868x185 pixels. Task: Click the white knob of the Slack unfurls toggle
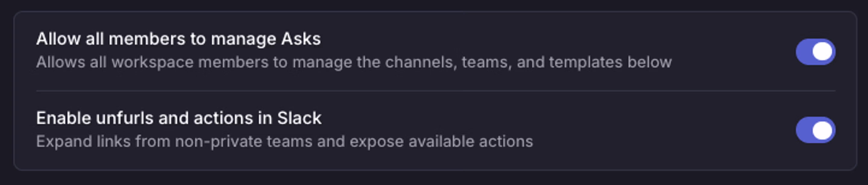point(822,130)
